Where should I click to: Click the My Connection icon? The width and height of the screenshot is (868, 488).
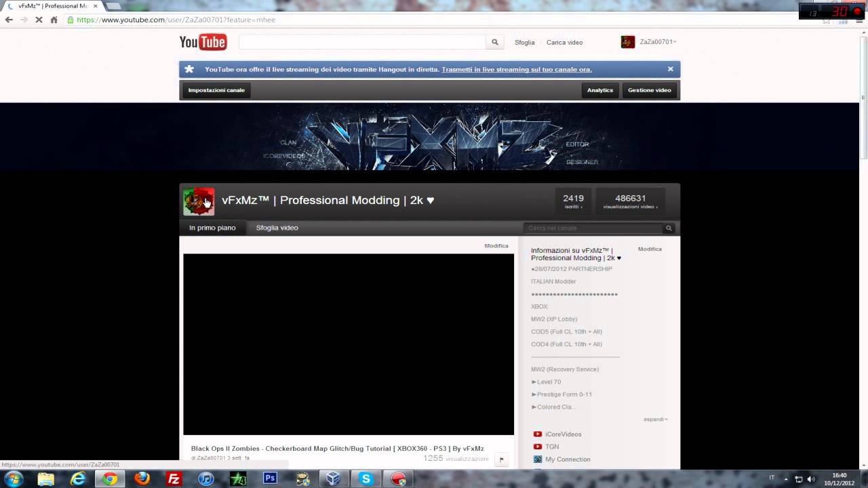tap(537, 460)
